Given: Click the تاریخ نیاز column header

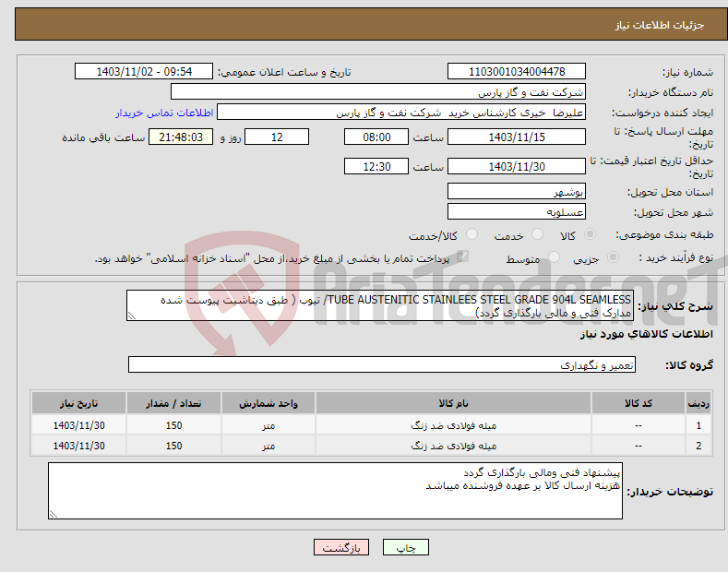Looking at the screenshot, I should pyautogui.click(x=79, y=403).
